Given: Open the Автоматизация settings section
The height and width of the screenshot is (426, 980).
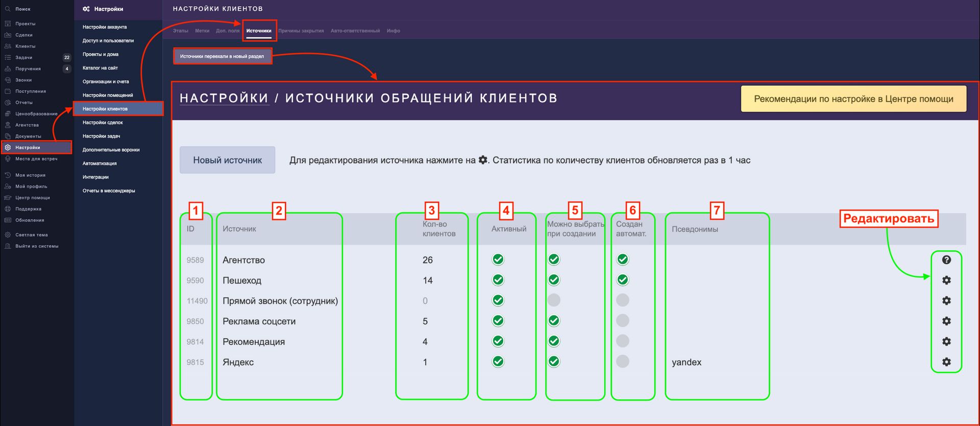Looking at the screenshot, I should pos(100,163).
